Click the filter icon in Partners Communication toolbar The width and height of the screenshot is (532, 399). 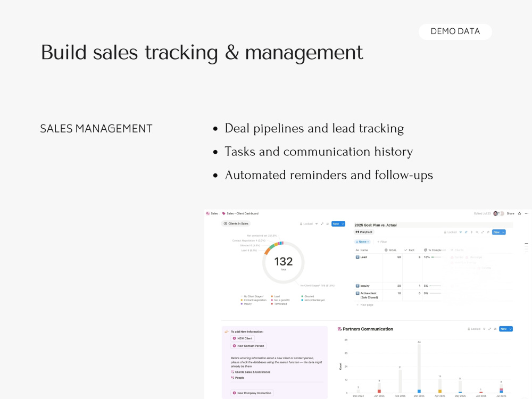point(484,329)
